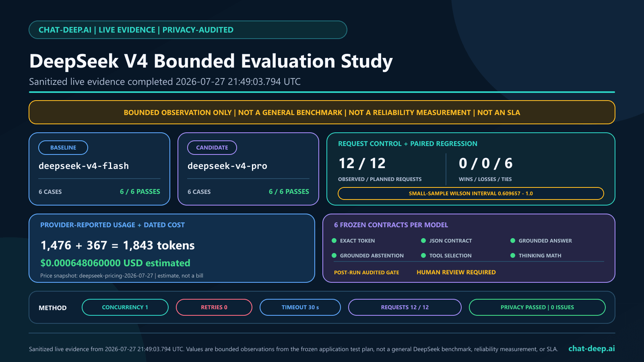
Task: Click the GROUNDED ANSWER contract label
Action: point(545,241)
